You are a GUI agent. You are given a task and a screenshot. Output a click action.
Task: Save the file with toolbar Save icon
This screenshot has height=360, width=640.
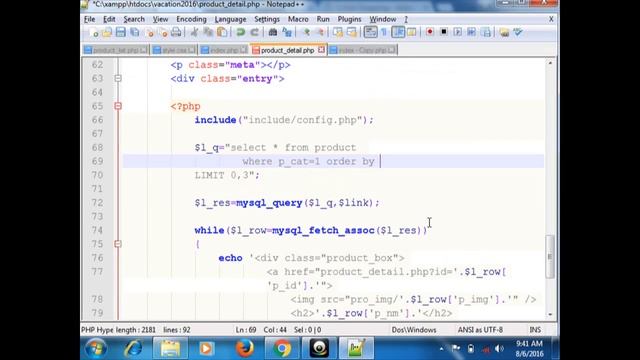pyautogui.click(x=120, y=32)
